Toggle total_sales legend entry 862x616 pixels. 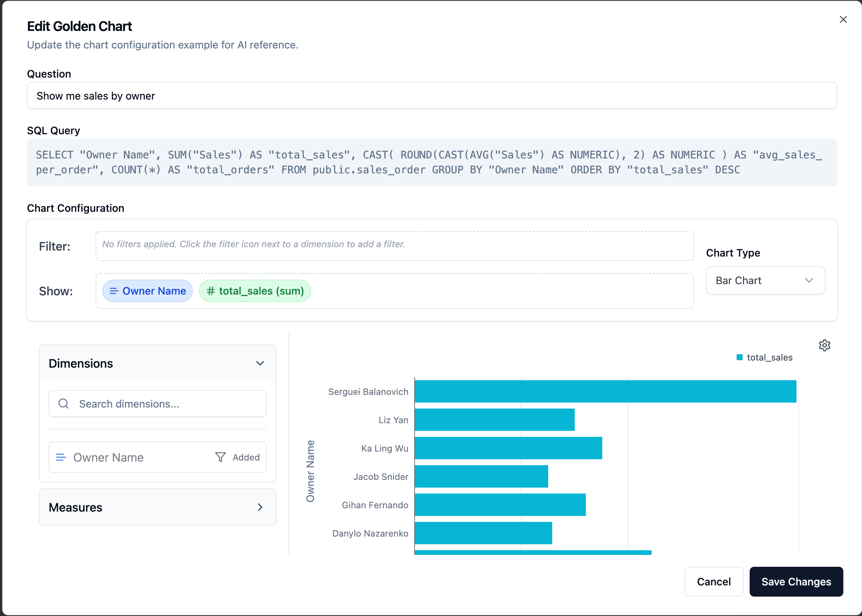769,357
